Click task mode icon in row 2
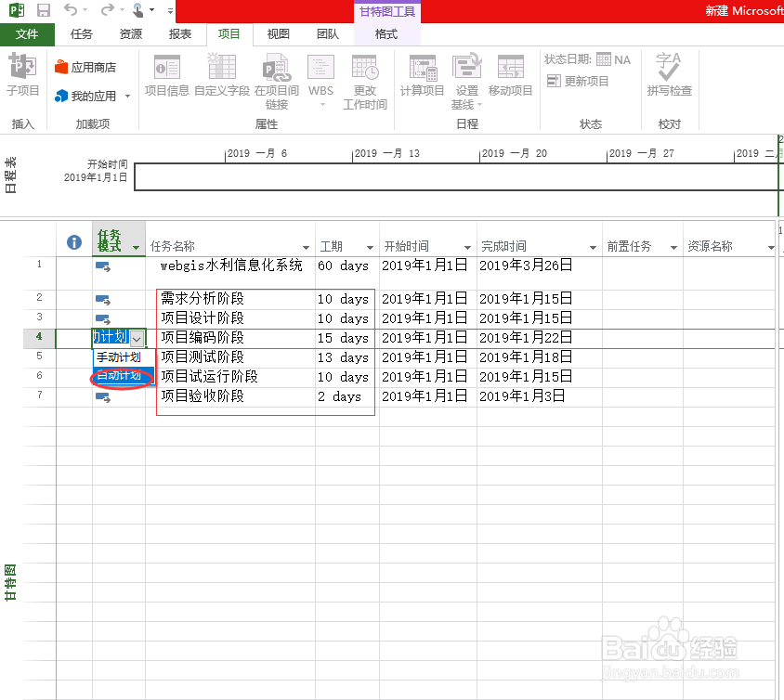Image resolution: width=784 pixels, height=700 pixels. (x=103, y=300)
